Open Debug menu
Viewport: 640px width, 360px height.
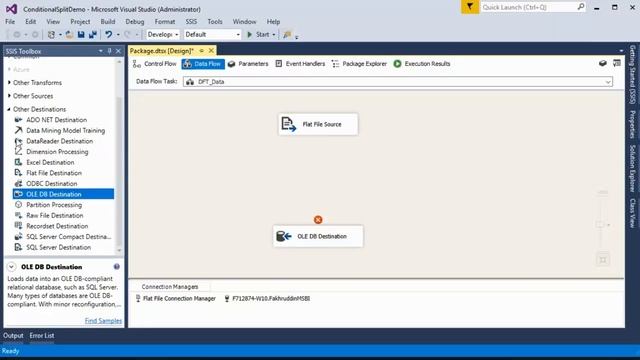(135, 22)
